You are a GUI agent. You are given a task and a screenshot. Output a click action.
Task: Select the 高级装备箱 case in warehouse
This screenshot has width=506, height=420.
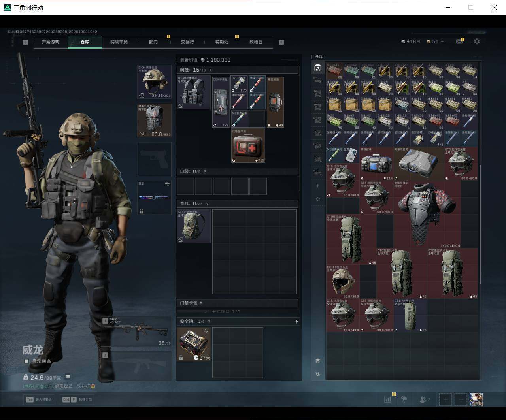[x=419, y=164]
